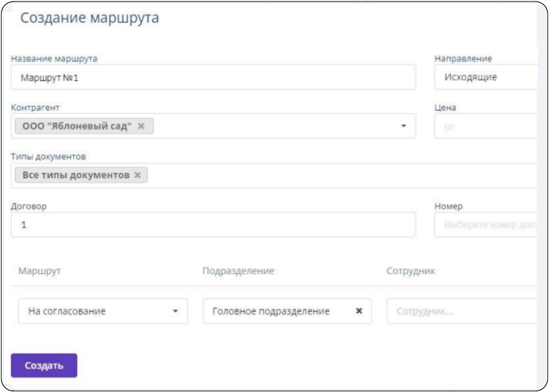The width and height of the screenshot is (549, 392).
Task: Click the Маршрут column header
Action: point(39,271)
